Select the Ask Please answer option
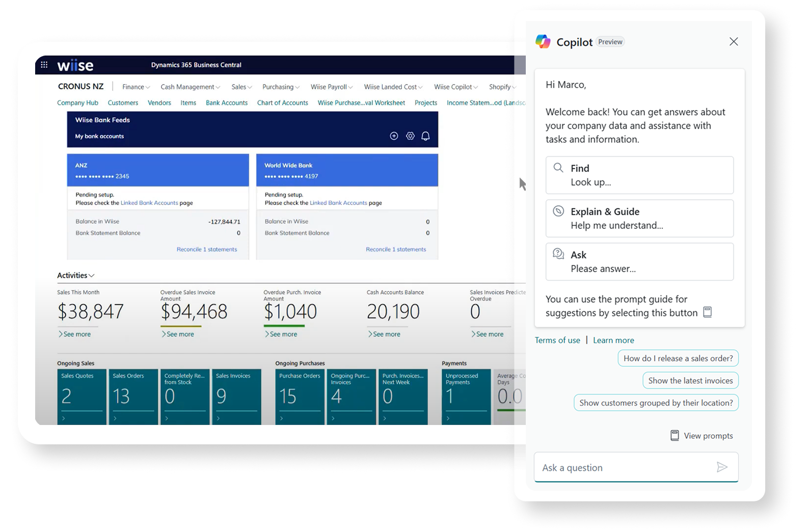807x532 pixels. (x=639, y=262)
